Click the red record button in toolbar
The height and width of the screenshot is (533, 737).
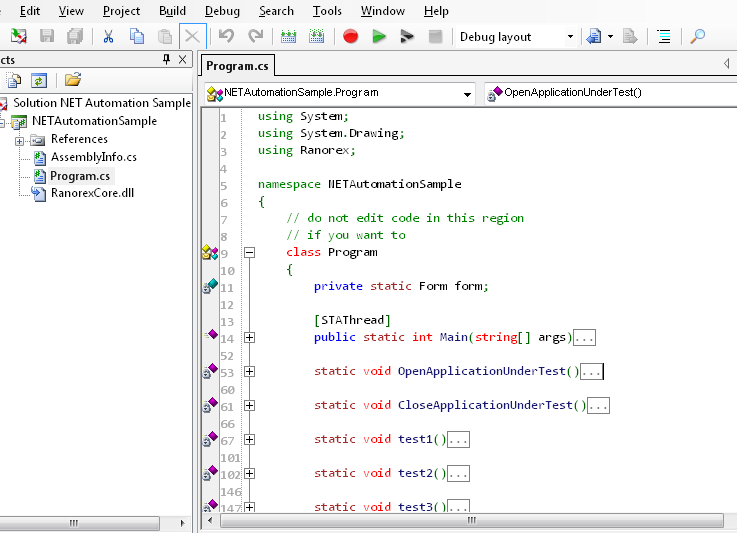(350, 37)
